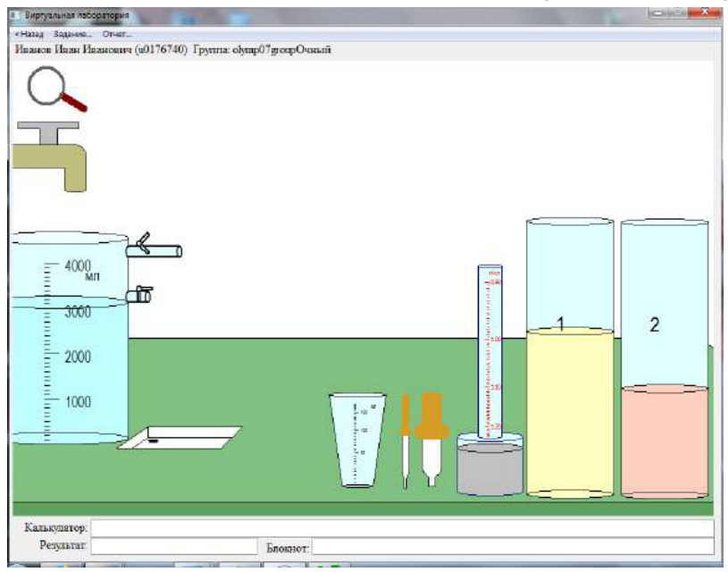The image size is (728, 572).
Task: Open the Задание menu
Action: (73, 34)
